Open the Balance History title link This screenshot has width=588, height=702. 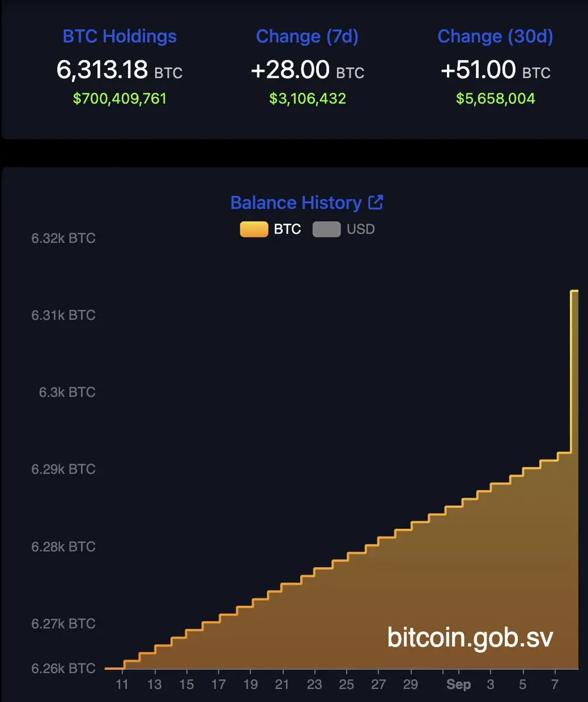pos(296,203)
